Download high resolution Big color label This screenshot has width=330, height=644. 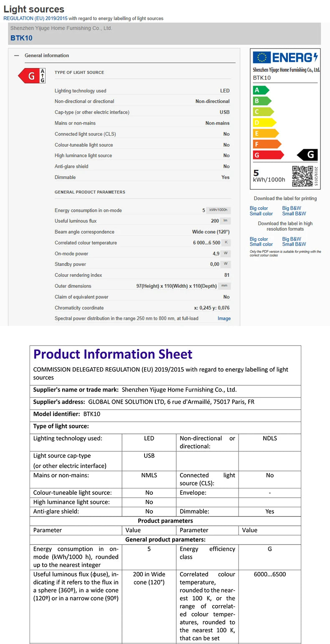pos(259,239)
